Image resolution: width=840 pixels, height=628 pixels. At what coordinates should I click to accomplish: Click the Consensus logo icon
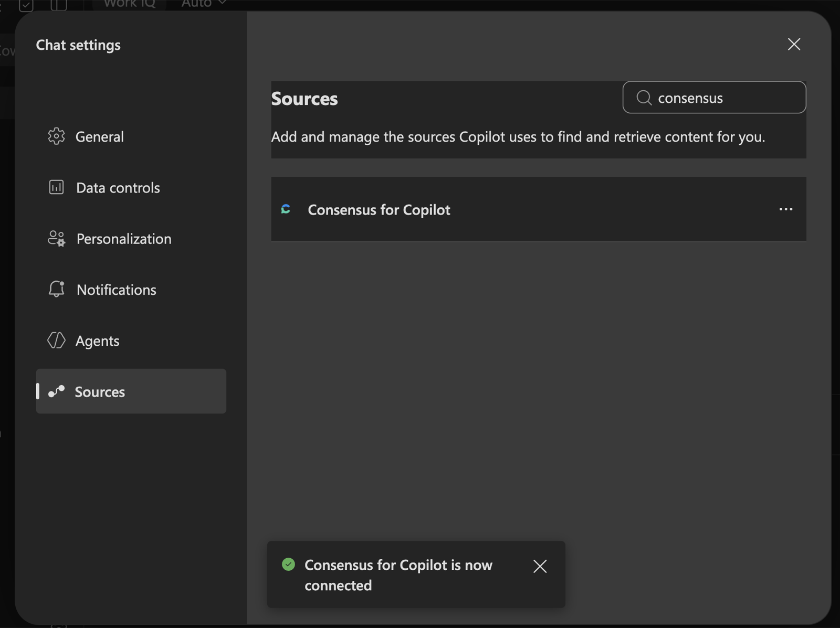[286, 209]
